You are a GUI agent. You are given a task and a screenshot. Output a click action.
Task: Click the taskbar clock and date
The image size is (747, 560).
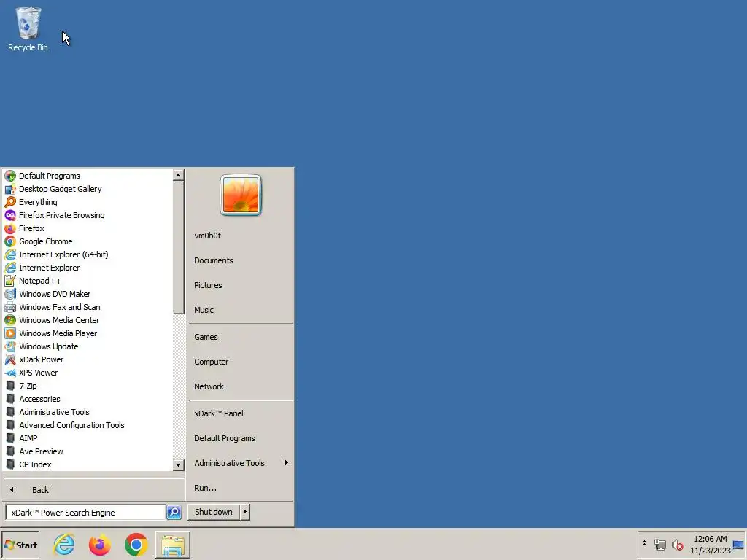[x=711, y=545]
